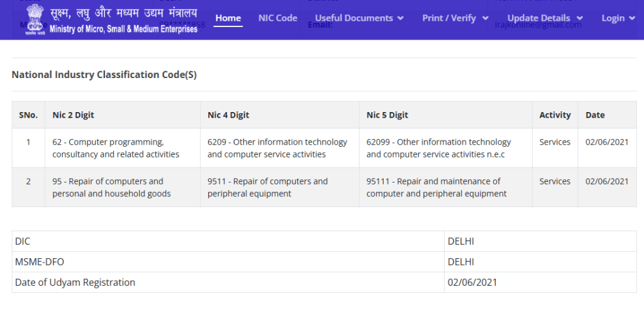Click the Nic 5 Digit column header
The height and width of the screenshot is (311, 644).
tap(387, 115)
